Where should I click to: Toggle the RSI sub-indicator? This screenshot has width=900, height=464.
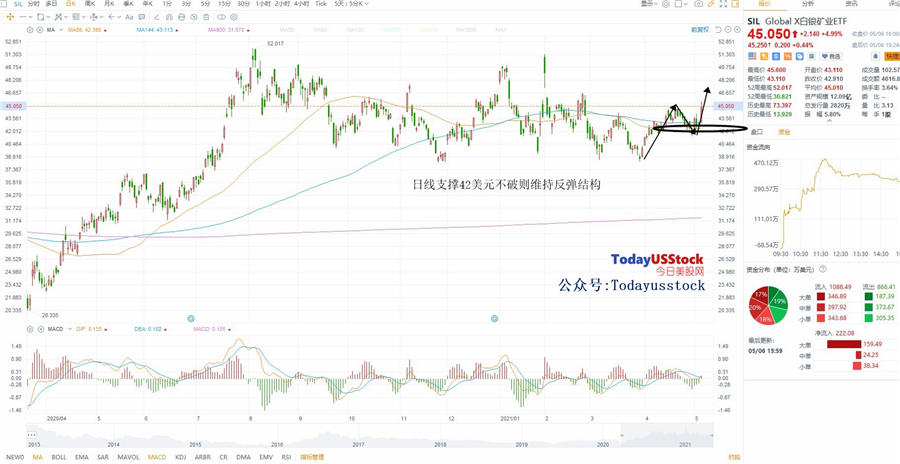(x=286, y=457)
